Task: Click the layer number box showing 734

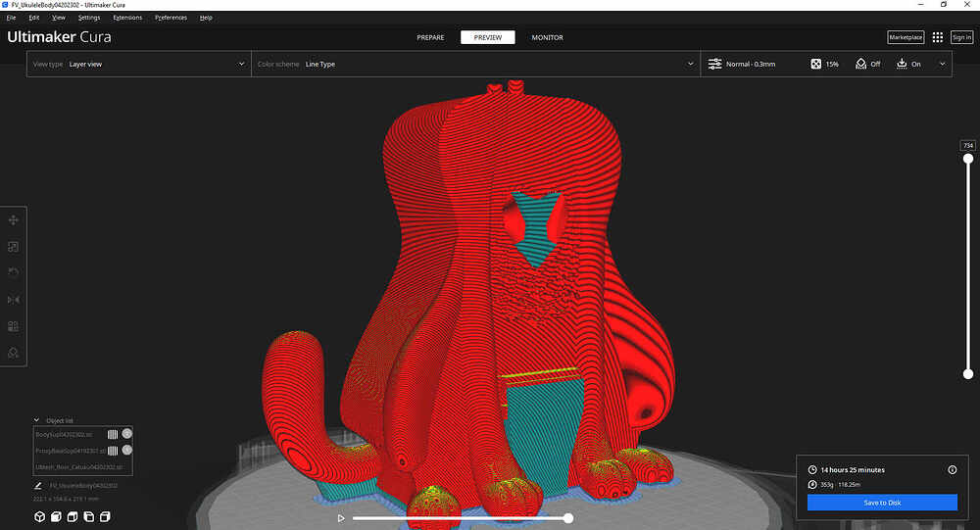Action: click(968, 146)
